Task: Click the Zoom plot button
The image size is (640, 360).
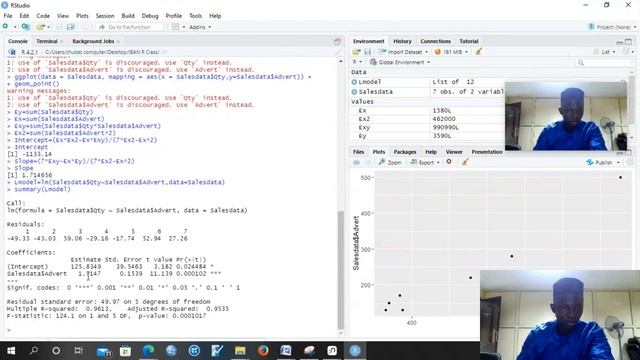Action: [x=390, y=162]
